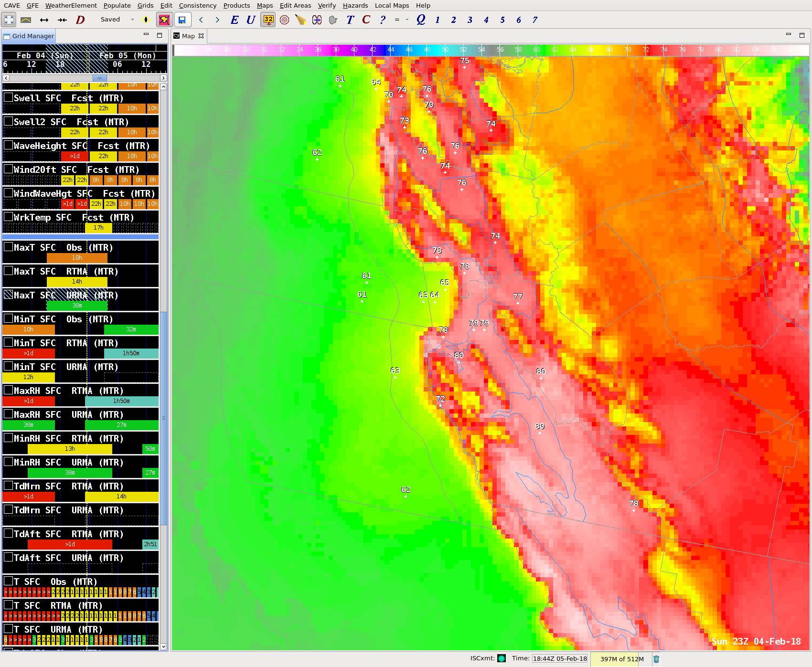Viewport: 812px width, 667px height.
Task: Click the save floppy disk icon
Action: [x=182, y=20]
